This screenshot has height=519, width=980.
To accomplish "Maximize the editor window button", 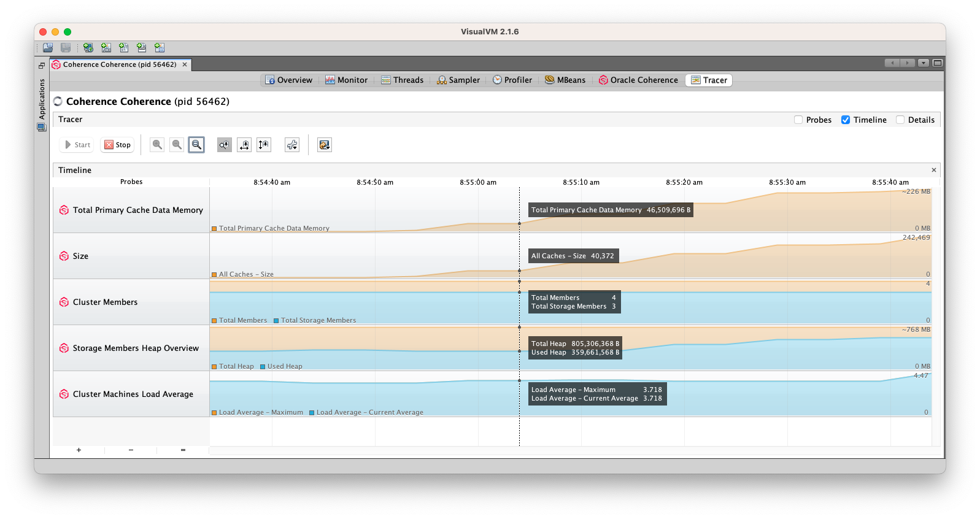I will click(x=937, y=63).
